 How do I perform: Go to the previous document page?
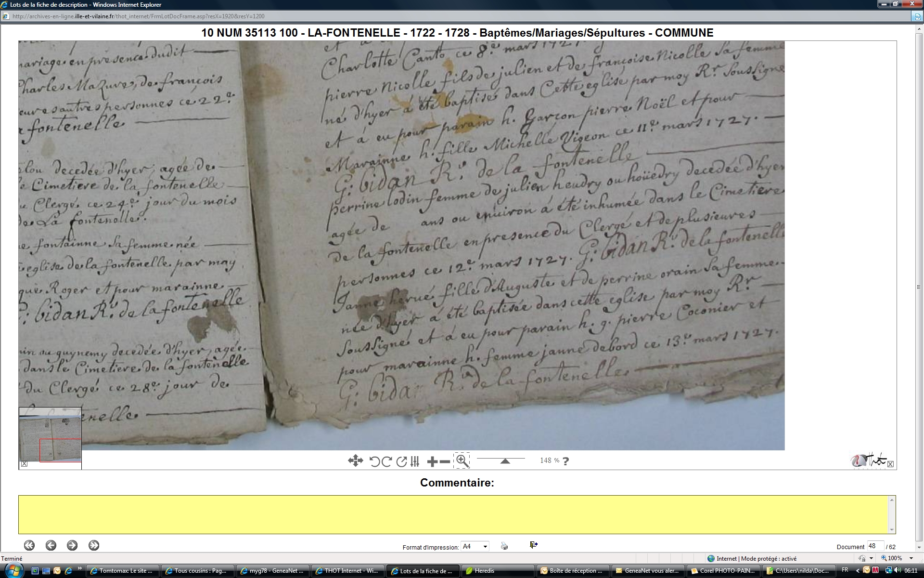[x=51, y=545]
